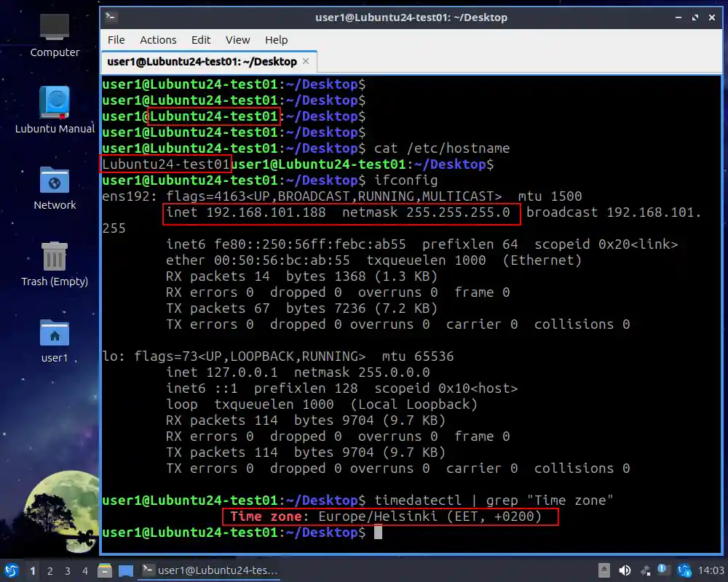This screenshot has width=728, height=582.
Task: Close the terminal tab with its X
Action: pyautogui.click(x=306, y=61)
